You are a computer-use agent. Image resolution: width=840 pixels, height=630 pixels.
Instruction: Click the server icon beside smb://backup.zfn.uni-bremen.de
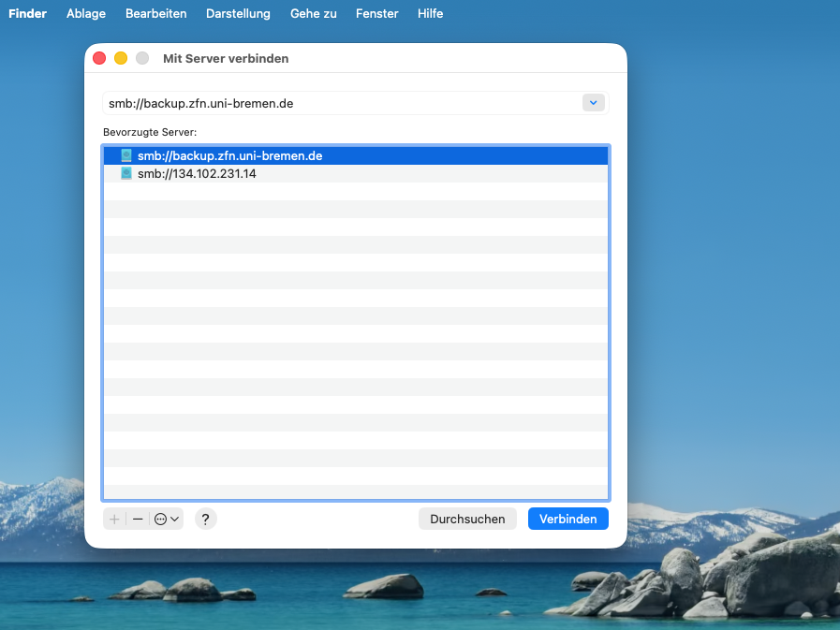[126, 156]
